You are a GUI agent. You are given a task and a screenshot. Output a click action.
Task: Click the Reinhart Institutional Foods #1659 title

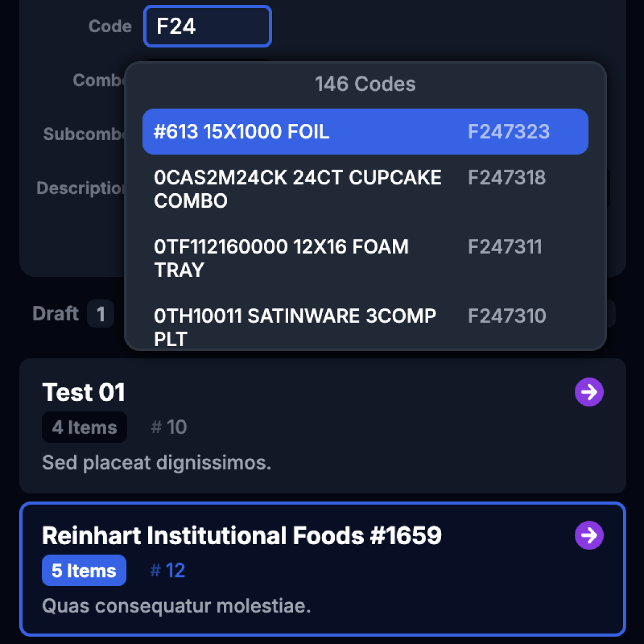click(241, 536)
